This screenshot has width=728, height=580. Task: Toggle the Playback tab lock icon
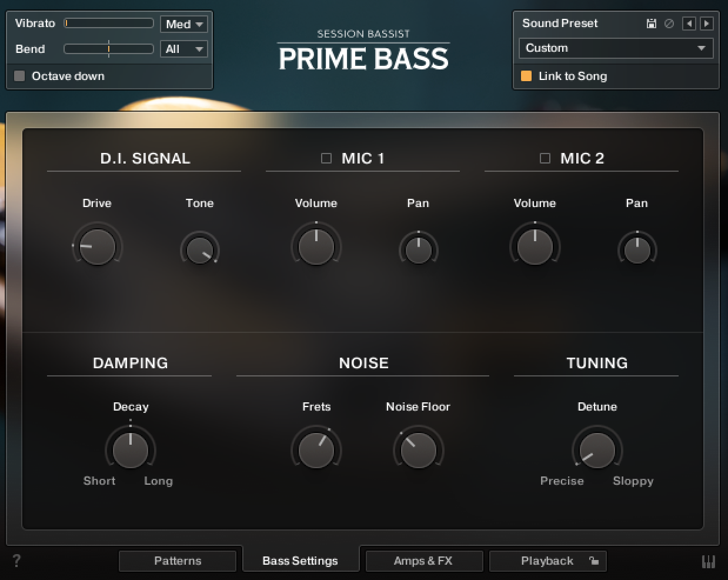pos(594,561)
